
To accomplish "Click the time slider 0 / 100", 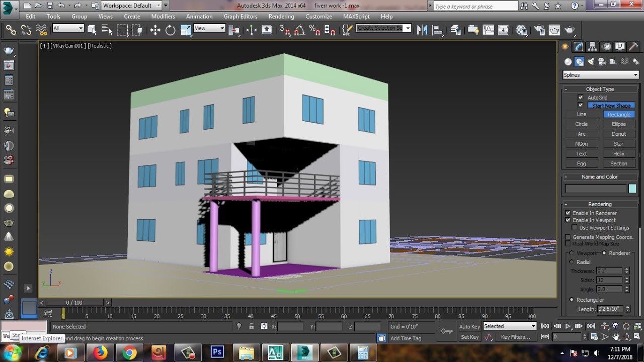I will pyautogui.click(x=74, y=303).
